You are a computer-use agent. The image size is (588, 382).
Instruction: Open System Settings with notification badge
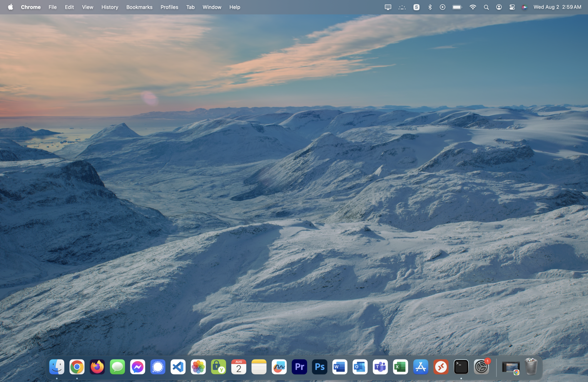click(x=481, y=367)
